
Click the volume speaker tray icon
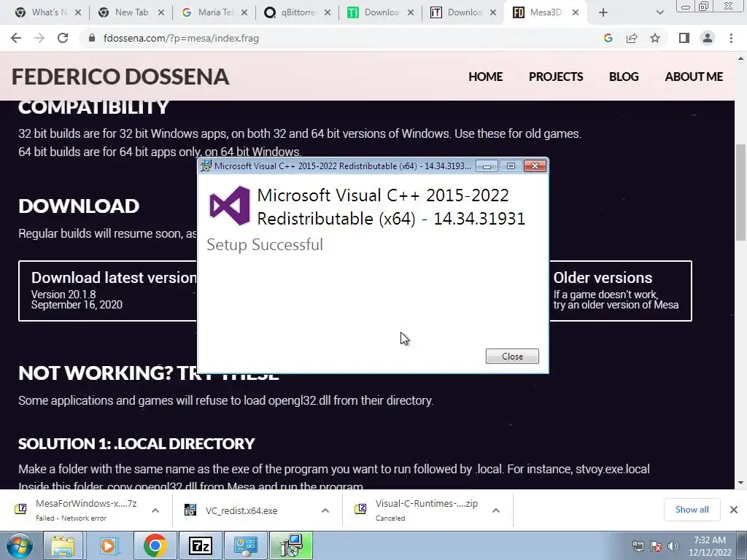[x=673, y=546]
